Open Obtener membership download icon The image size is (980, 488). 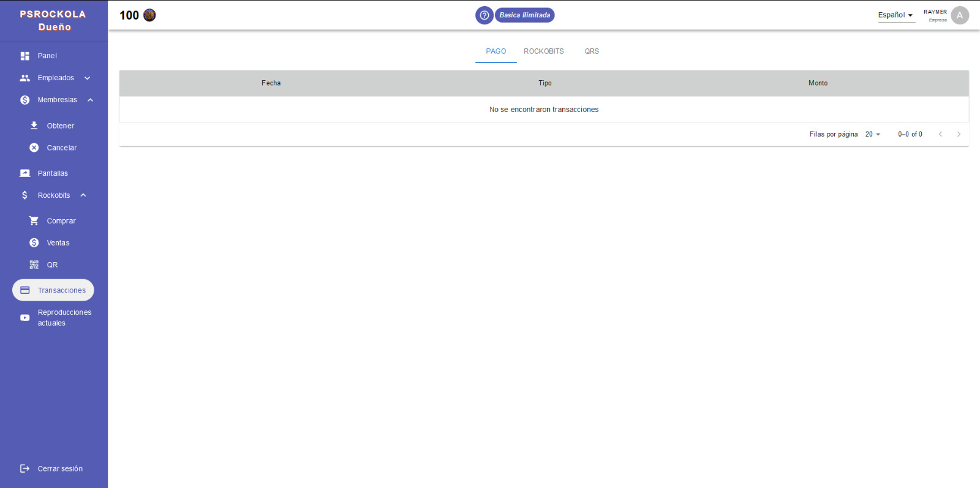(x=34, y=126)
